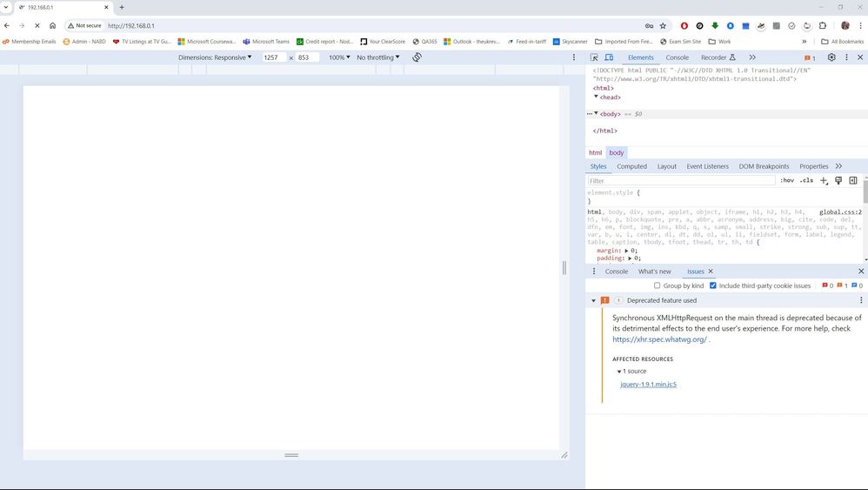Image resolution: width=868 pixels, height=490 pixels.
Task: Select the inspect element picker tool
Action: point(594,57)
